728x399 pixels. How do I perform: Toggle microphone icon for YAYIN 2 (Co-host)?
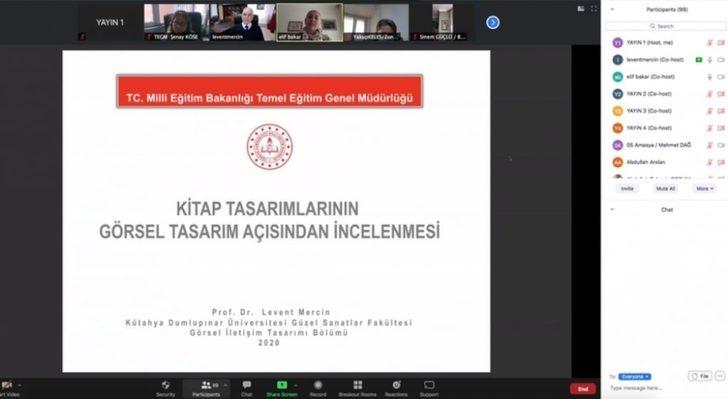pos(709,94)
